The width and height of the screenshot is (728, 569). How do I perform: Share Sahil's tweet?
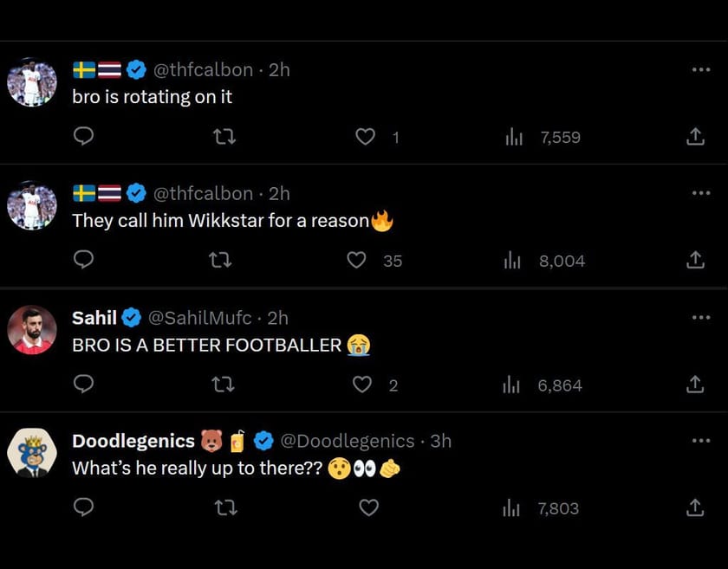pyautogui.click(x=694, y=385)
